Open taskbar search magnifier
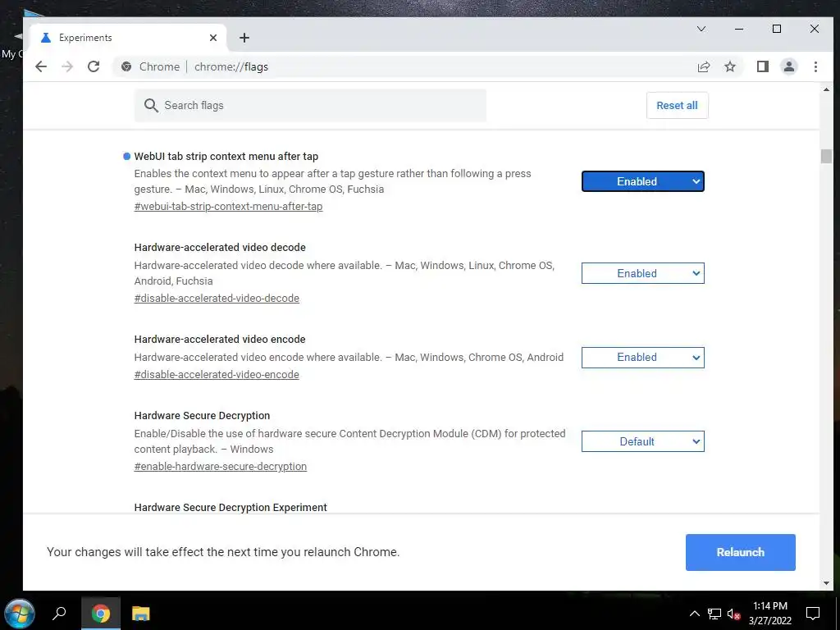 click(59, 614)
